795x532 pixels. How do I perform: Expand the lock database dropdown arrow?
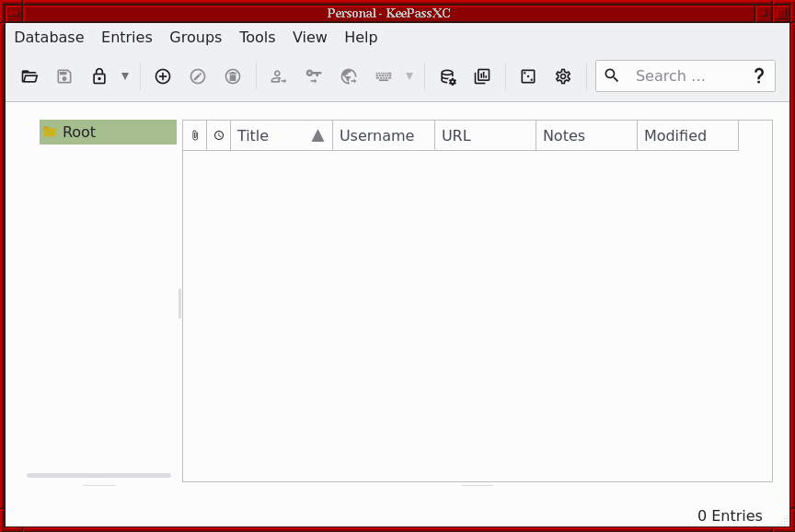point(125,76)
